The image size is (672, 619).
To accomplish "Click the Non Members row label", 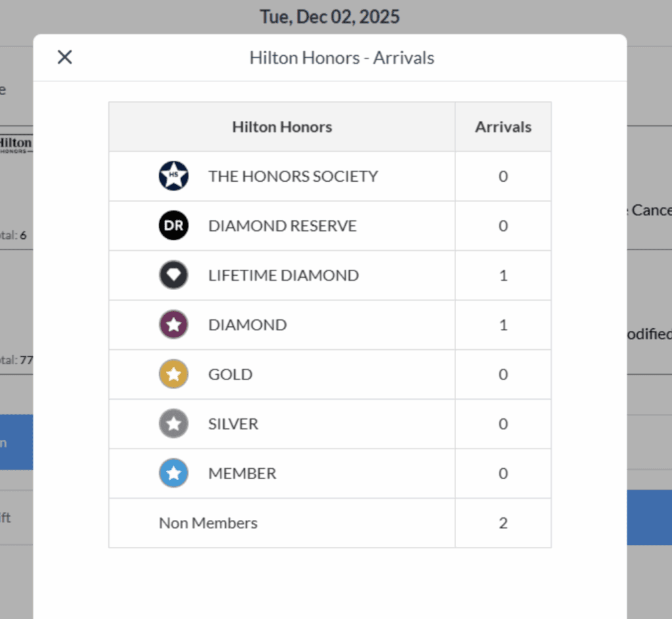I will (208, 523).
